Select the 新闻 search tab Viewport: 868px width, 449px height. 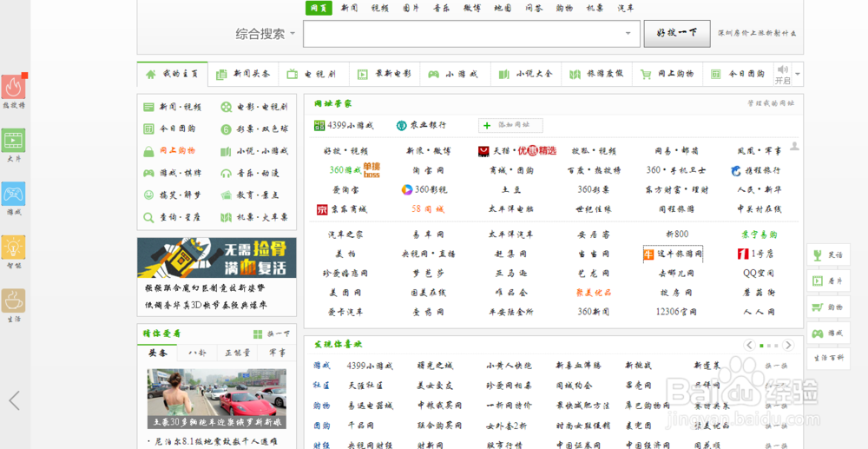(349, 8)
